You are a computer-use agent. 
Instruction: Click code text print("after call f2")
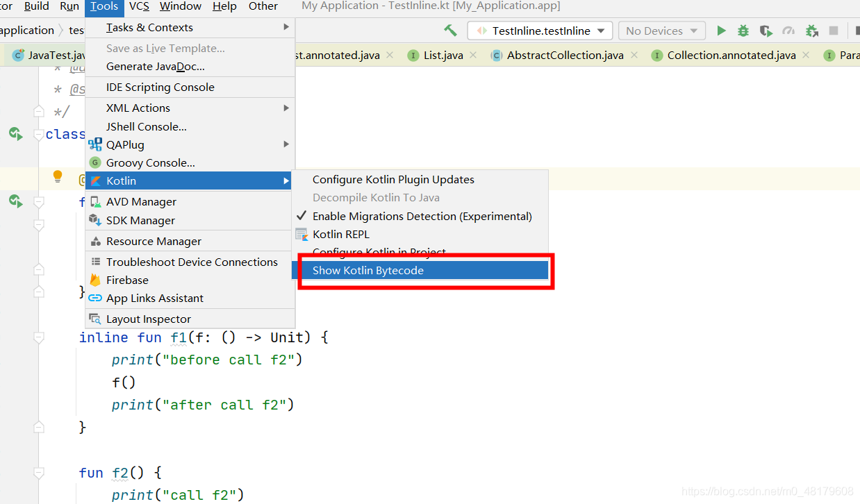(x=203, y=405)
